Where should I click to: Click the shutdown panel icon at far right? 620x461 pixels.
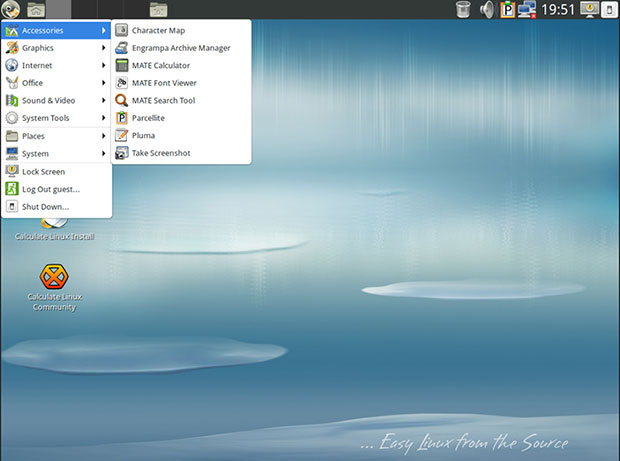[609, 9]
